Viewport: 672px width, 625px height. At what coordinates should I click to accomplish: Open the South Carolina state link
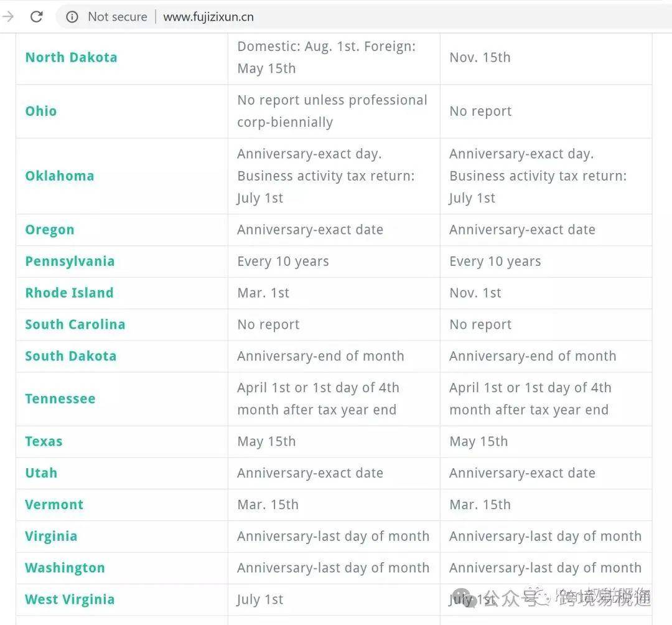[75, 324]
